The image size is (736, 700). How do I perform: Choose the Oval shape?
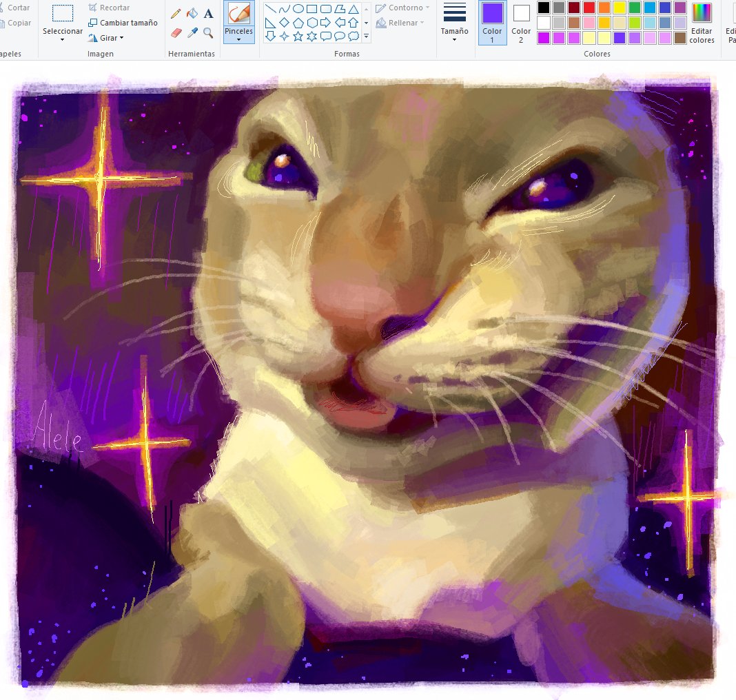tap(298, 9)
